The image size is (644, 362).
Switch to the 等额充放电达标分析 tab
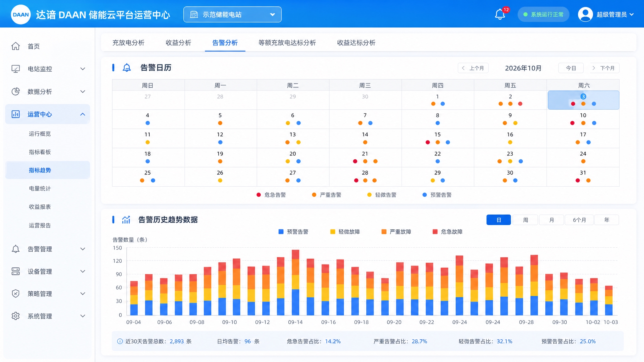pyautogui.click(x=287, y=43)
